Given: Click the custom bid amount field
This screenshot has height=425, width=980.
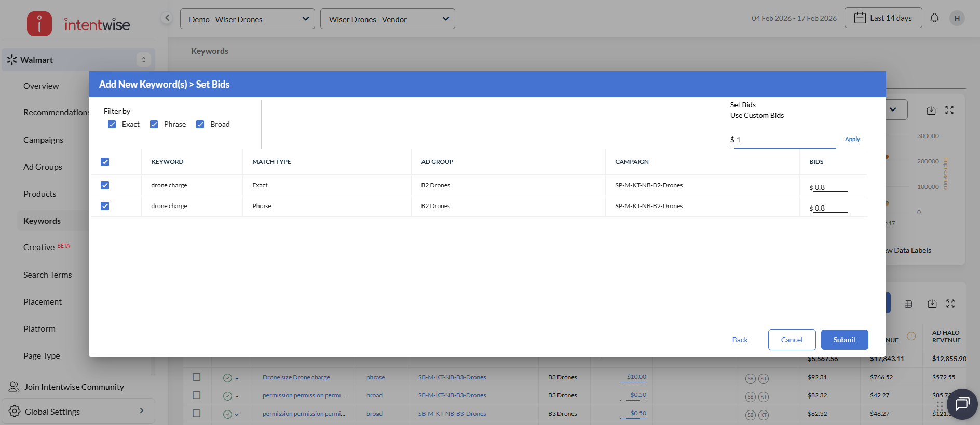Looking at the screenshot, I should [x=784, y=140].
